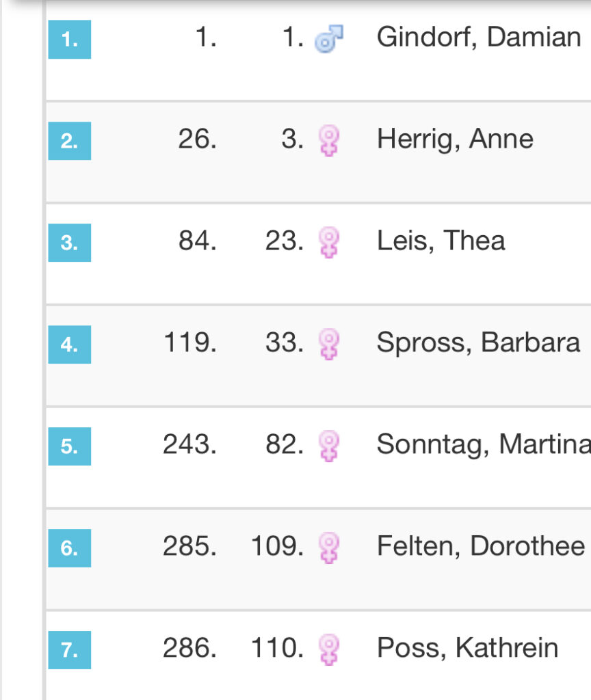Click the female icon next to Felten, Dorothee

pyautogui.click(x=329, y=548)
